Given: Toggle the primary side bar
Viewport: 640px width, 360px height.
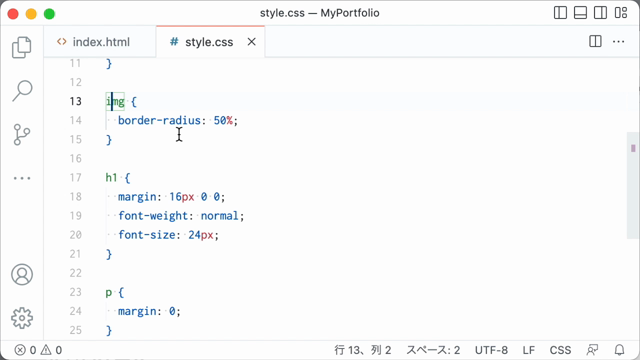Looking at the screenshot, I should tap(560, 13).
